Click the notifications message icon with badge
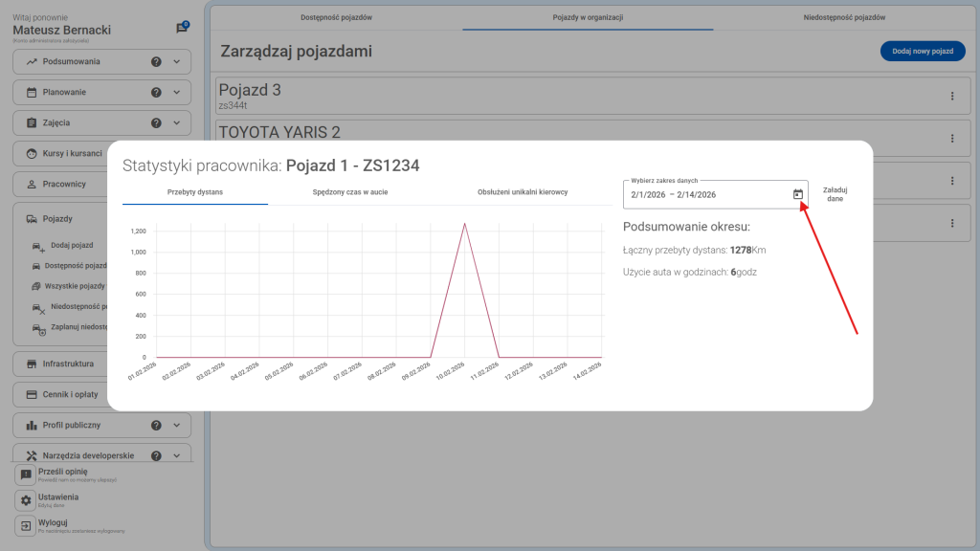Viewport: 980px width, 551px height. click(x=182, y=29)
